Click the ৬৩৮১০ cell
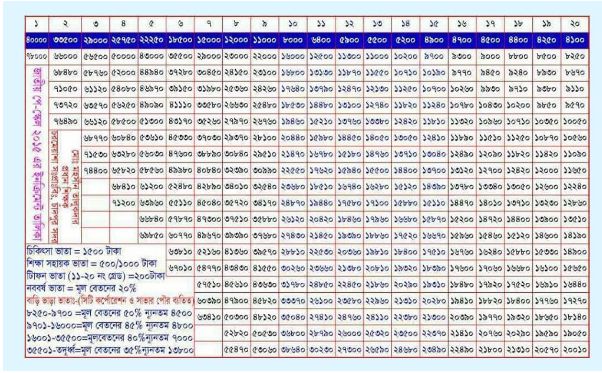This screenshot has width=602, height=373. [x=180, y=252]
